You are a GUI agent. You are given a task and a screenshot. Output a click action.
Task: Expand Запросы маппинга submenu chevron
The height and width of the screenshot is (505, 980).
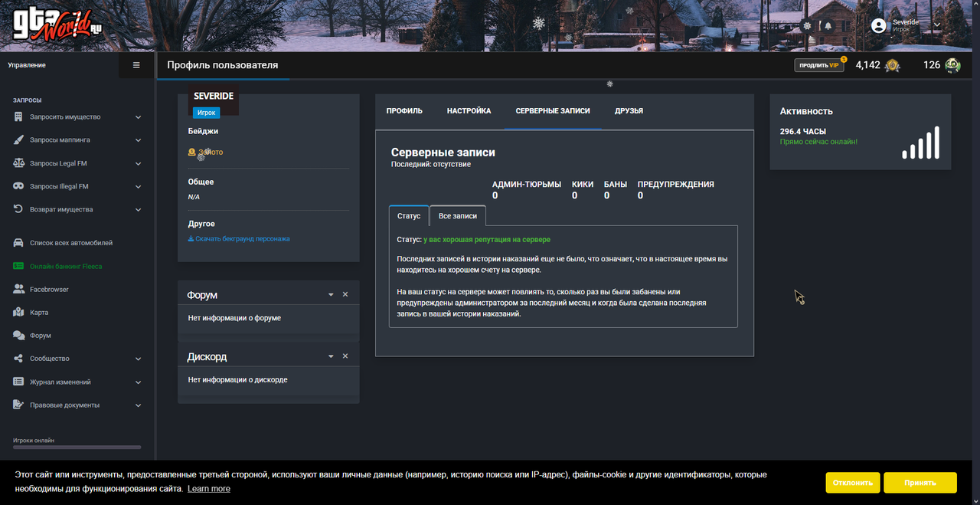coord(139,140)
